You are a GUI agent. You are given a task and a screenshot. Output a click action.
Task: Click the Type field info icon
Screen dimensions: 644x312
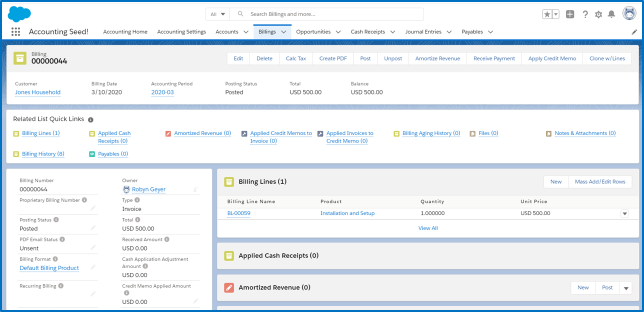pos(137,200)
